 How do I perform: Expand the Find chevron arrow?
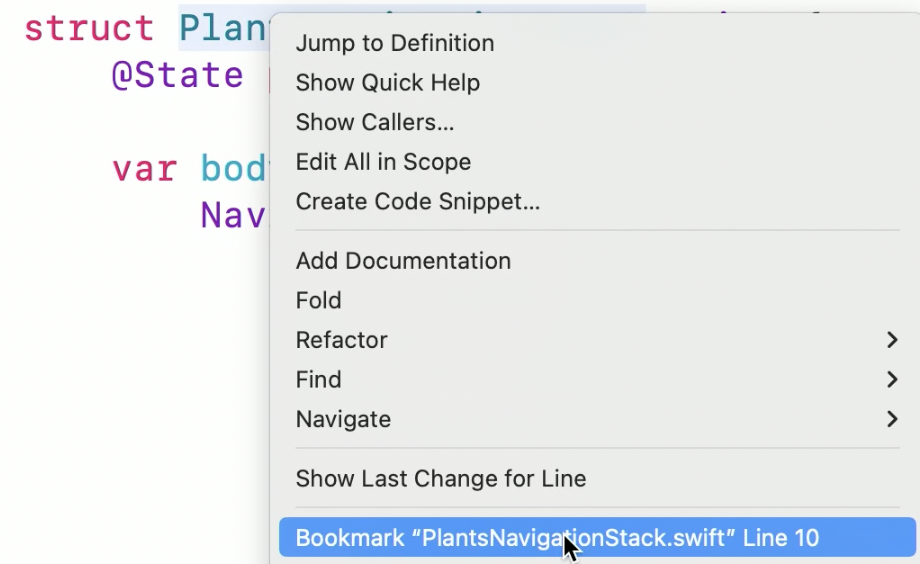(x=892, y=380)
